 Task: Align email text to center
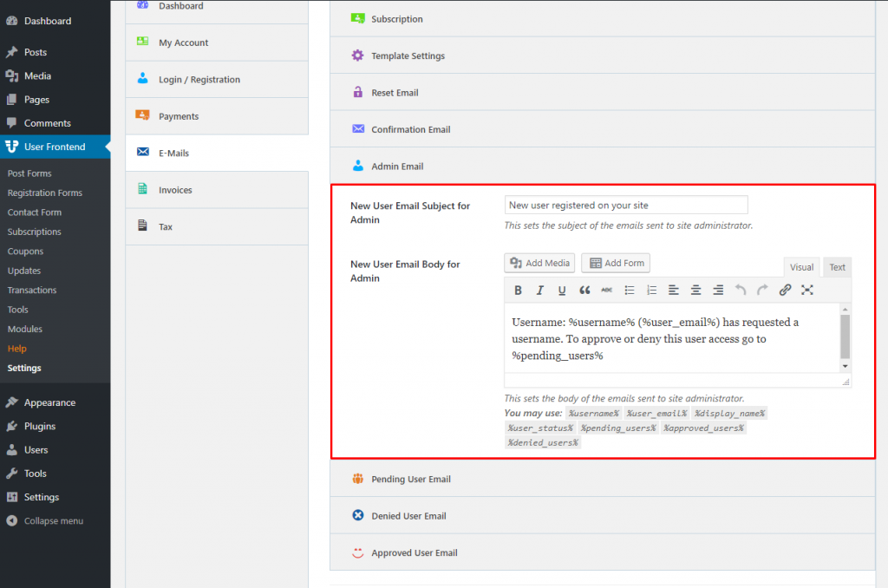696,290
